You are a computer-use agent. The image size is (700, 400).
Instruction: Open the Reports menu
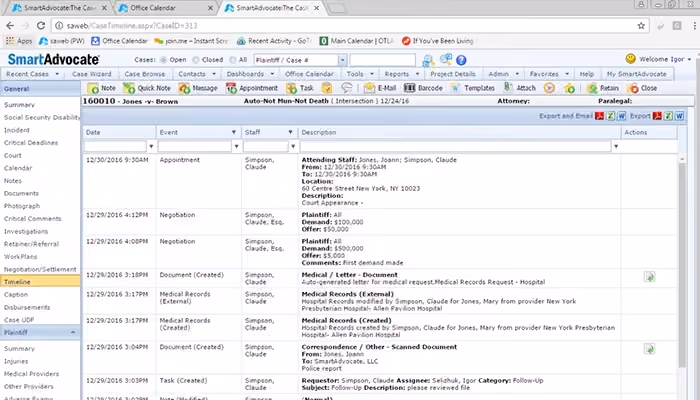(402, 74)
